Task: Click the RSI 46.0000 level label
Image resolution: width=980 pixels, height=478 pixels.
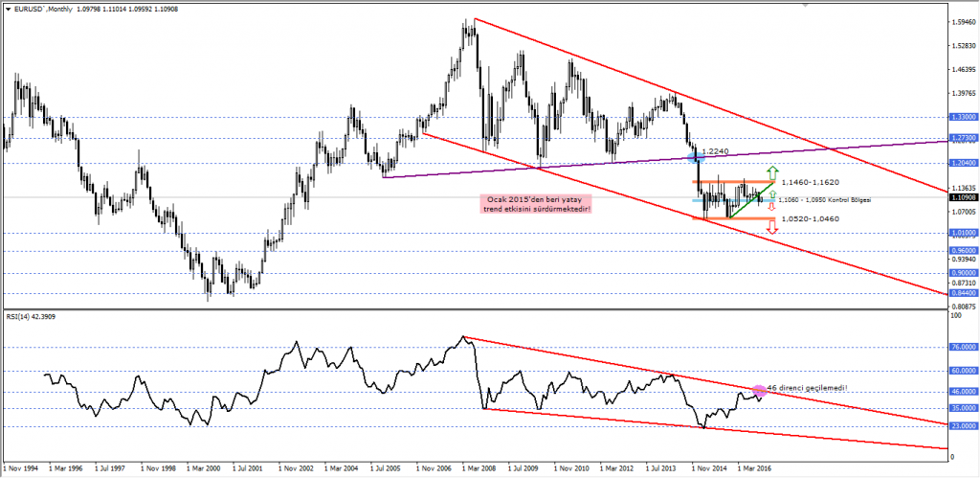Action: [x=963, y=392]
